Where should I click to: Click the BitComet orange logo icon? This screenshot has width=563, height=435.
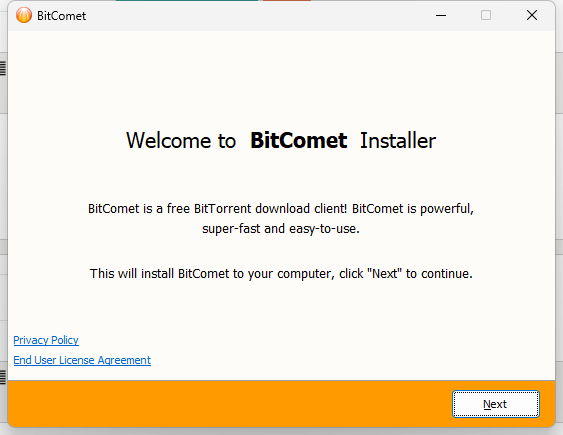(24, 15)
